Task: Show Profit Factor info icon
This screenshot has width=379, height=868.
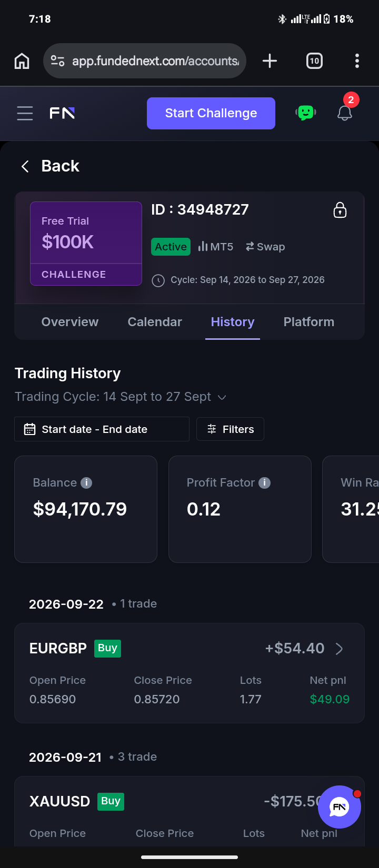Action: pyautogui.click(x=265, y=482)
